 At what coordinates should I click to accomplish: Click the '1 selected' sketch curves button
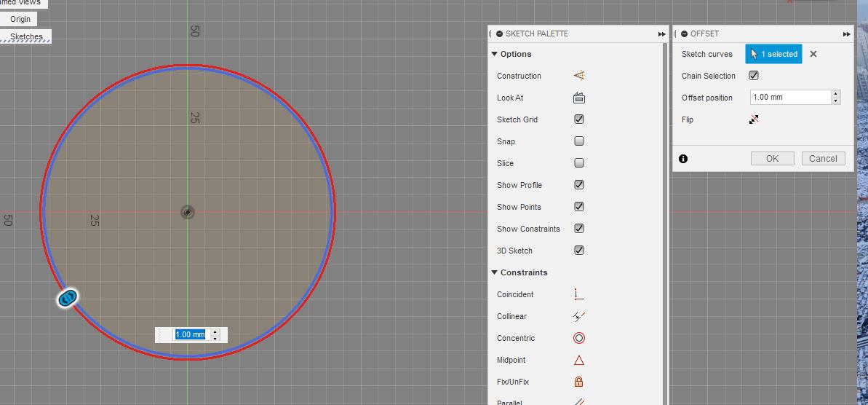773,54
